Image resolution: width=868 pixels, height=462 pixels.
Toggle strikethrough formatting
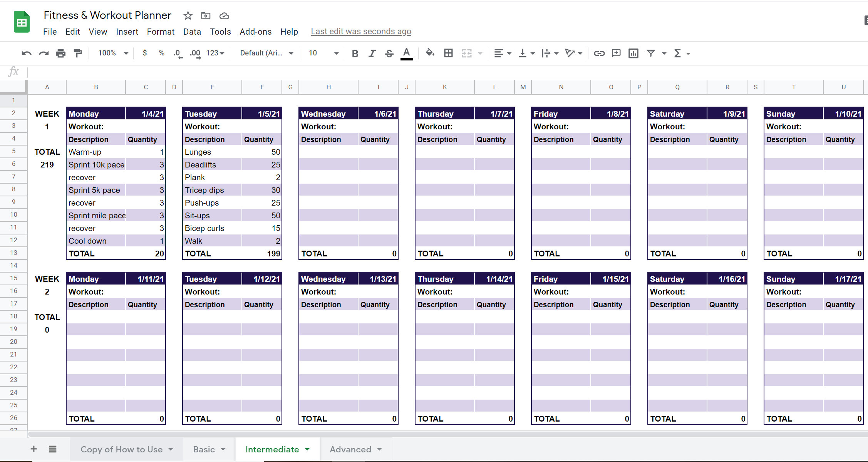[x=389, y=53]
